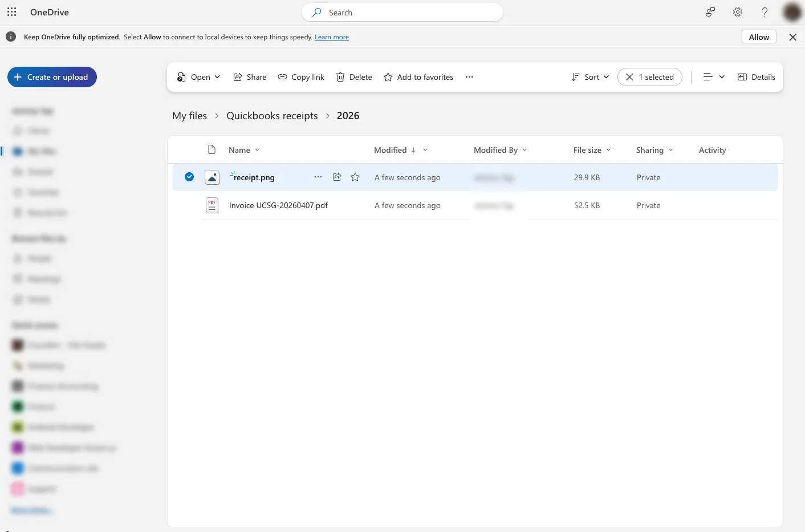Image resolution: width=805 pixels, height=532 pixels.
Task: Dismiss the optimization banner with X
Action: click(792, 37)
